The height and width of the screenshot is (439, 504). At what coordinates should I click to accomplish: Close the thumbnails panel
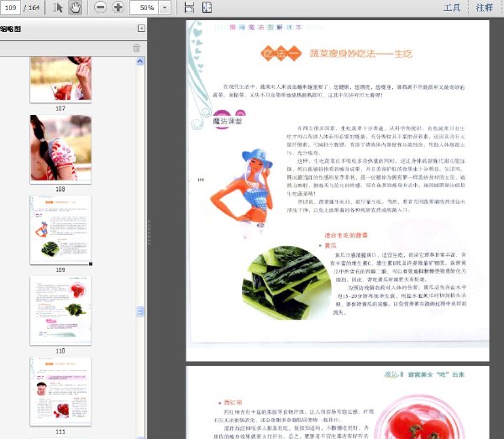(141, 29)
